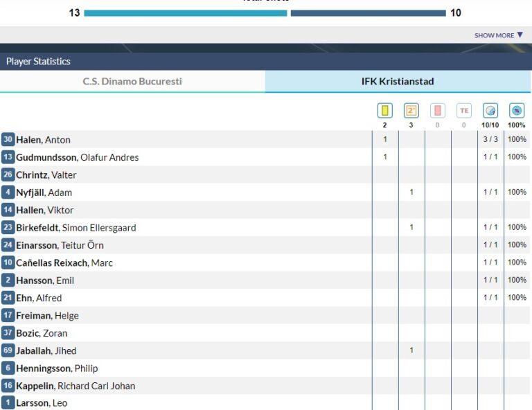
Task: Click the red card column icon
Action: coord(438,111)
